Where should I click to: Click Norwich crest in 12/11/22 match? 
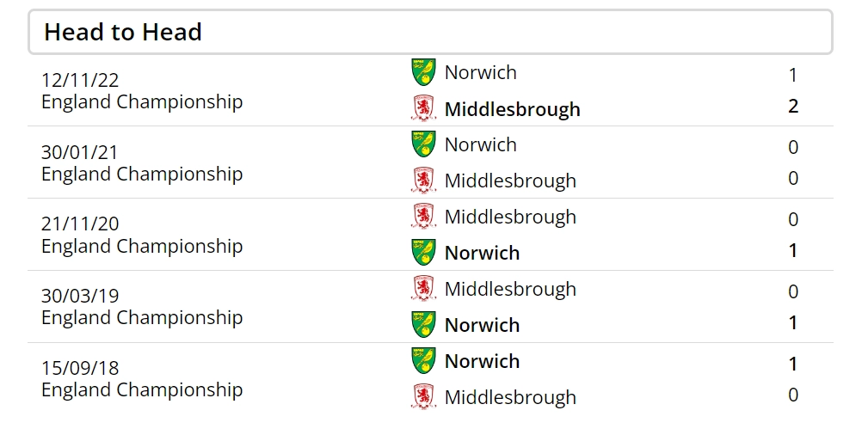tap(423, 72)
